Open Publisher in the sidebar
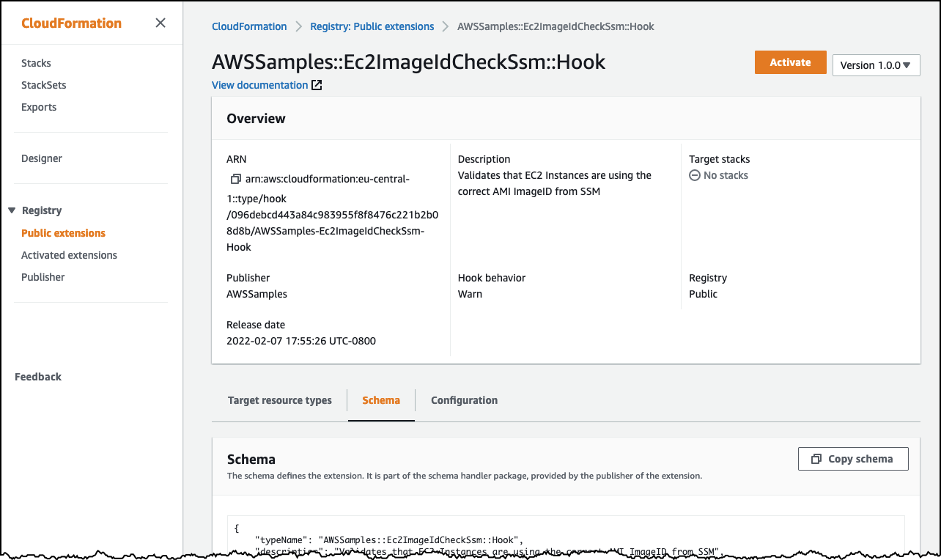Screen dimensions: 941x560 coord(43,277)
